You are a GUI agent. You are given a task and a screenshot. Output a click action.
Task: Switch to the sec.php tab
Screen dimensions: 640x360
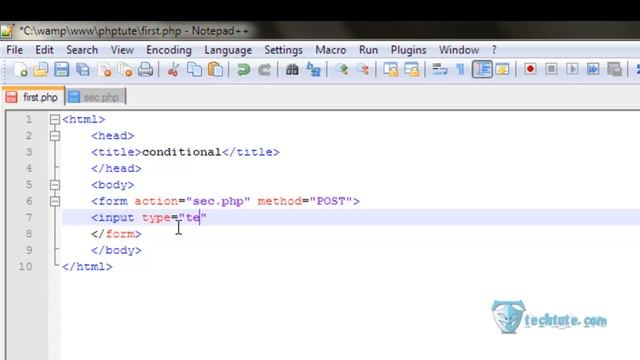point(96,97)
